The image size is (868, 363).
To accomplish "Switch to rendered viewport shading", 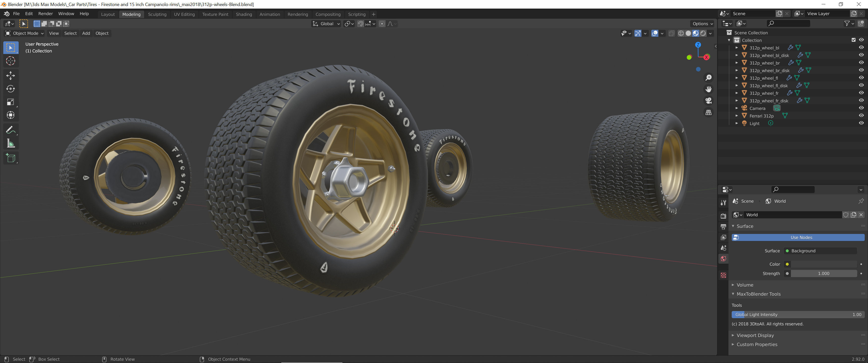I will (x=703, y=33).
